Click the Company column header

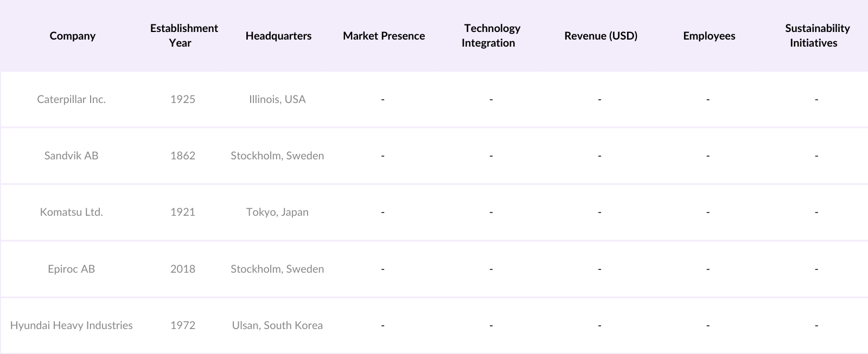72,36
